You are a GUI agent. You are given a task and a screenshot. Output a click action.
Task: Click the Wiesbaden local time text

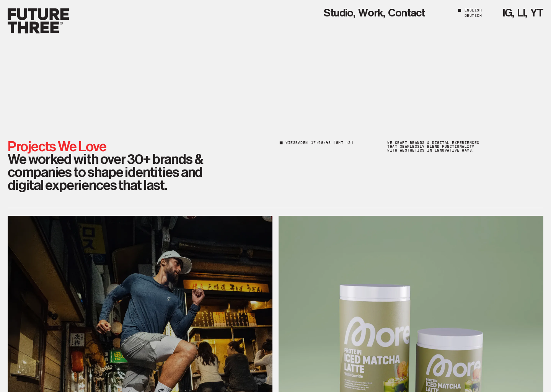coord(319,143)
